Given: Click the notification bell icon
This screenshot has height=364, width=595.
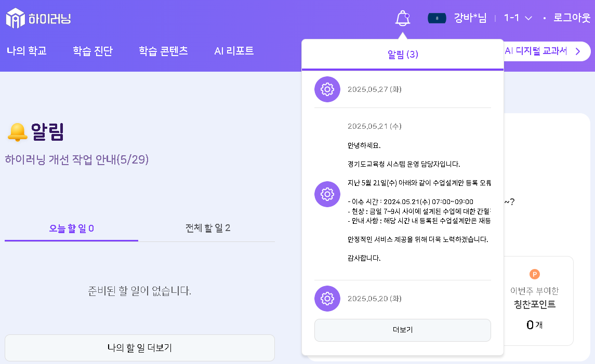Looking at the screenshot, I should [x=402, y=18].
